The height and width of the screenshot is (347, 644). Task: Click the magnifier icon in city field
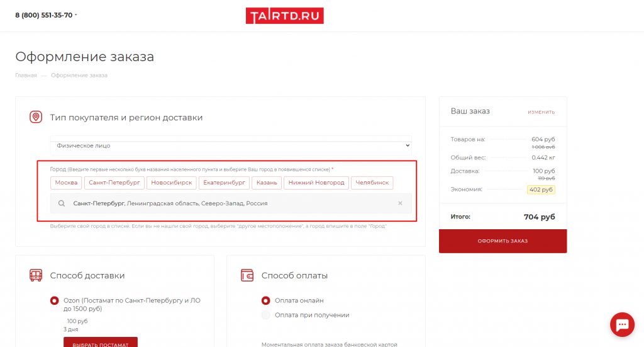(62, 203)
